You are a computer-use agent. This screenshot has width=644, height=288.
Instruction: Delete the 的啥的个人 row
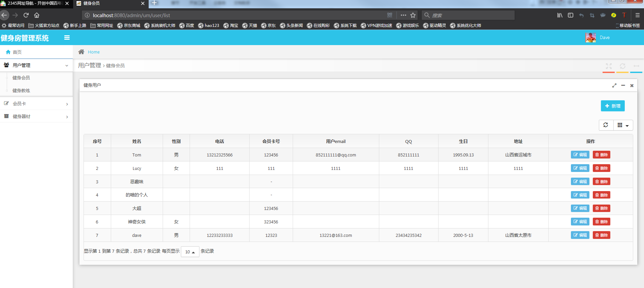(602, 195)
